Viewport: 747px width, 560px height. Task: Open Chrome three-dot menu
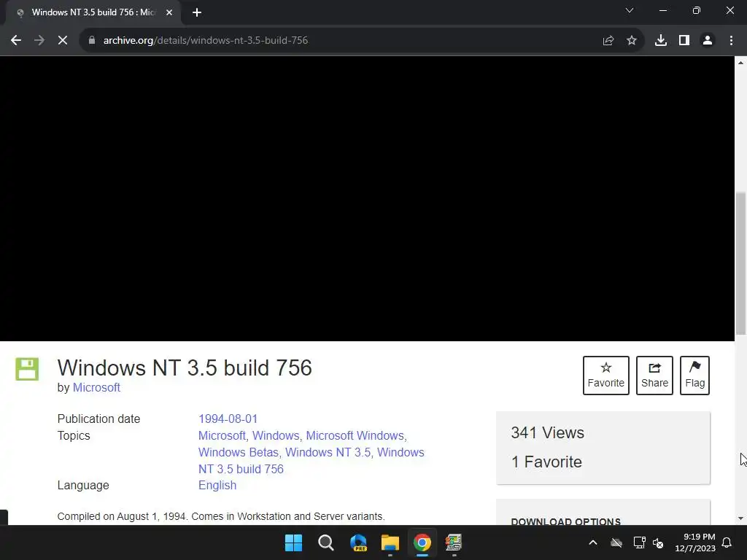click(x=731, y=41)
